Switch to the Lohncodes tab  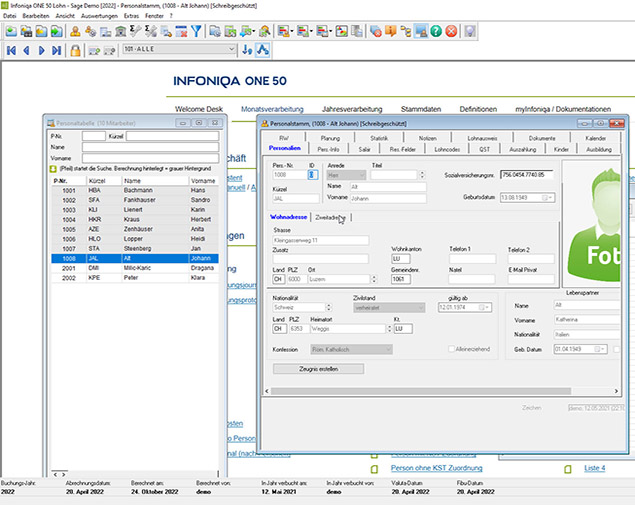[x=447, y=149]
